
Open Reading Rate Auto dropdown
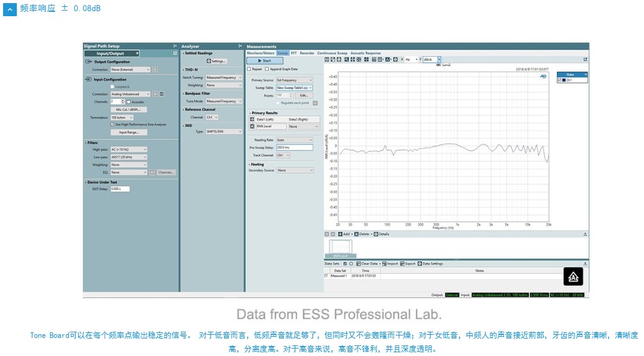[294, 140]
